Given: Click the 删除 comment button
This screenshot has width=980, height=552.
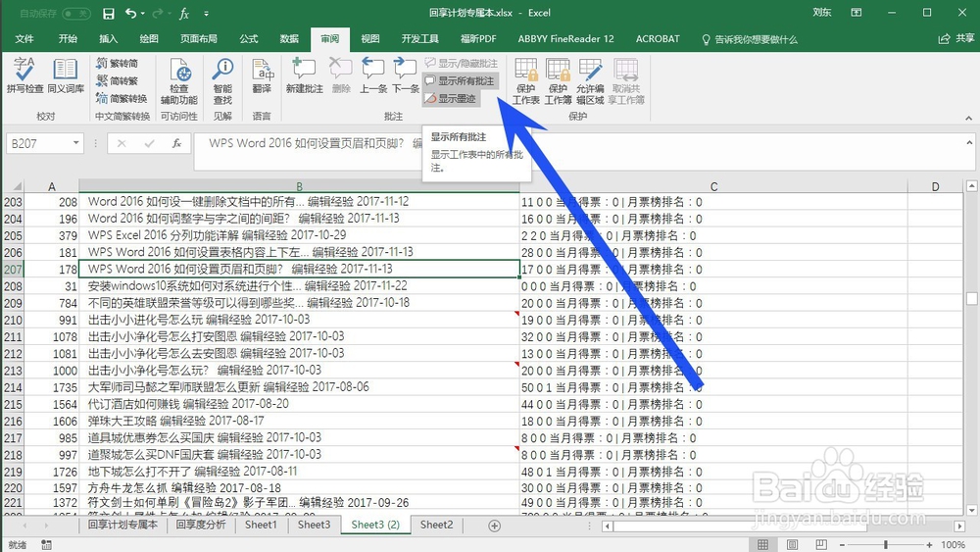Looking at the screenshot, I should (341, 76).
